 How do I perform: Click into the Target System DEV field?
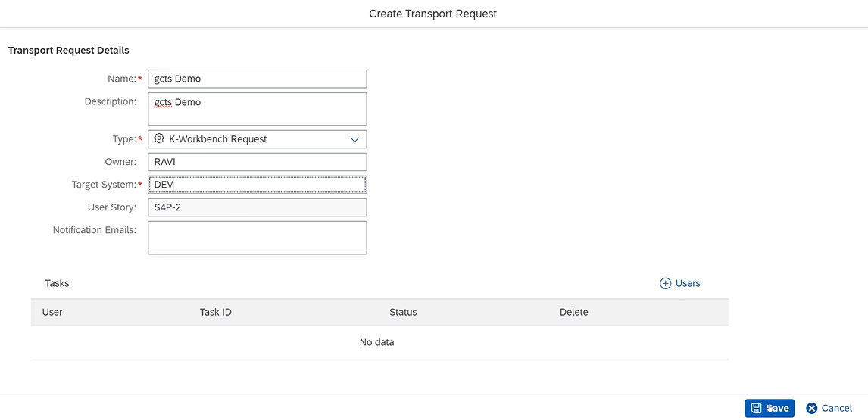coord(258,185)
